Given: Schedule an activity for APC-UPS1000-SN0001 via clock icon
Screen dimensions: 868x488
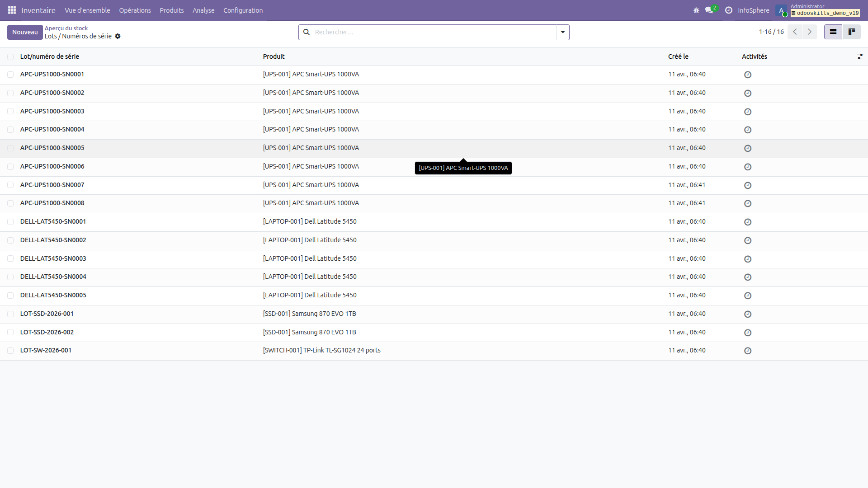Looking at the screenshot, I should [747, 75].
